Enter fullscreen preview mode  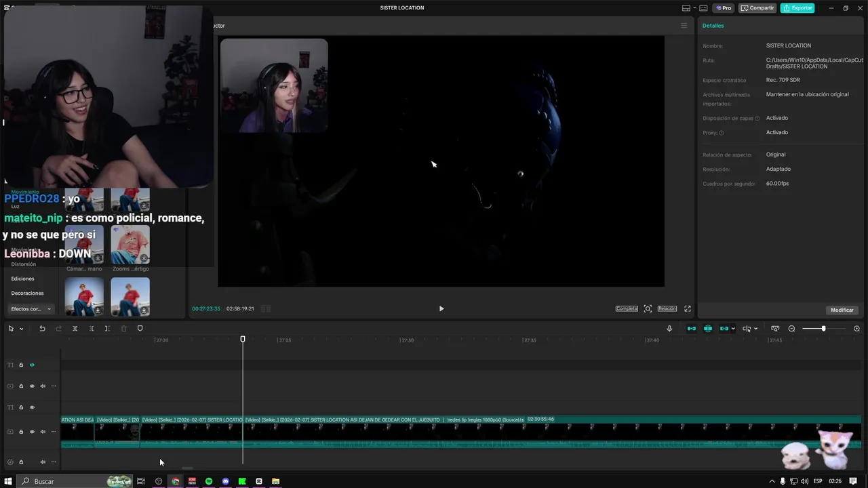click(687, 308)
